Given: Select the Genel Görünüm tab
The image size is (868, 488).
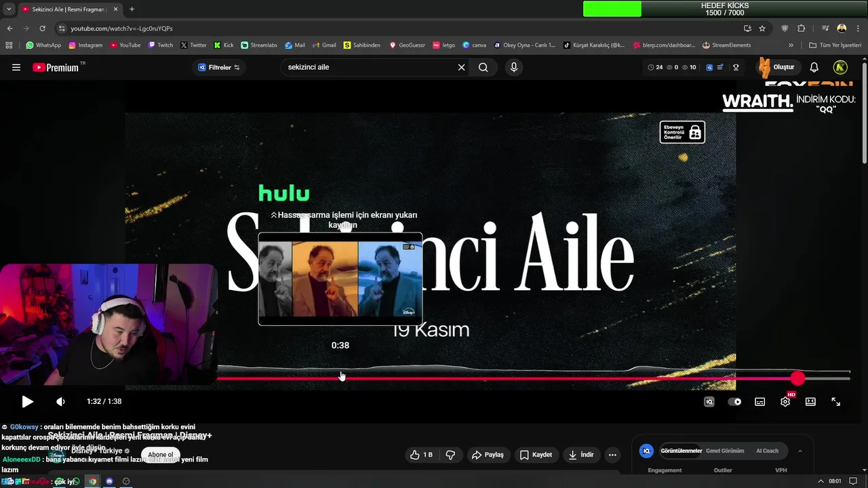Looking at the screenshot, I should pyautogui.click(x=725, y=451).
